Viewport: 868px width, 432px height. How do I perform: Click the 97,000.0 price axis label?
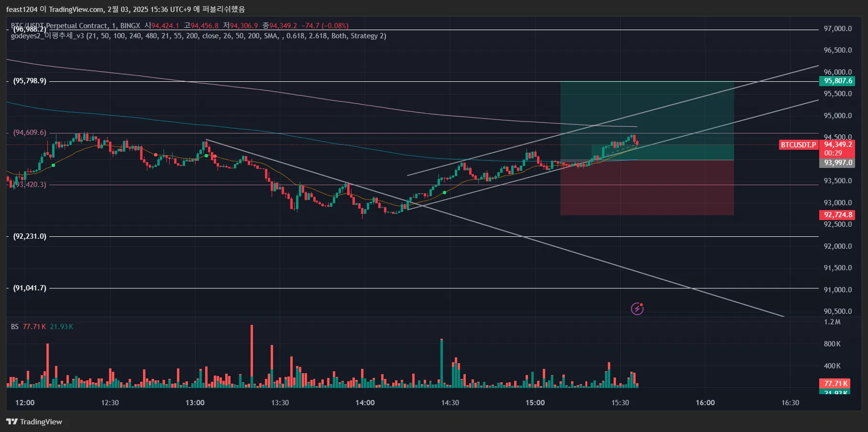click(x=837, y=29)
